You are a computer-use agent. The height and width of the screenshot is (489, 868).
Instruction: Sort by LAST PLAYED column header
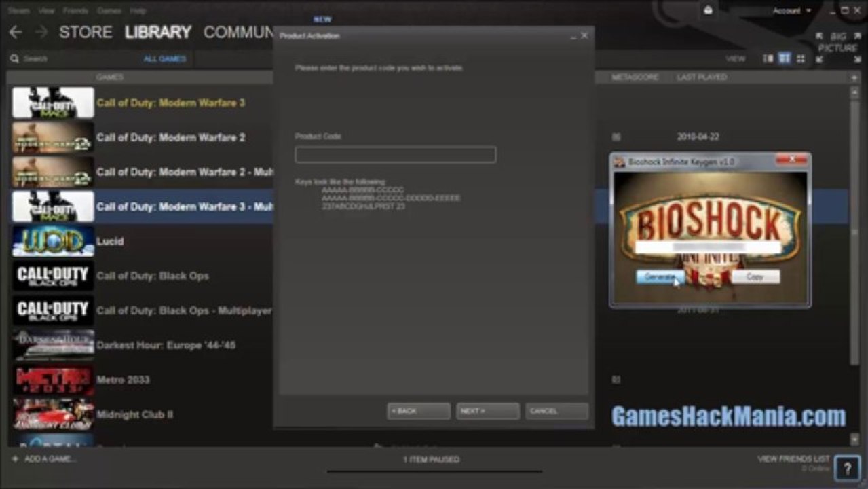coord(702,77)
